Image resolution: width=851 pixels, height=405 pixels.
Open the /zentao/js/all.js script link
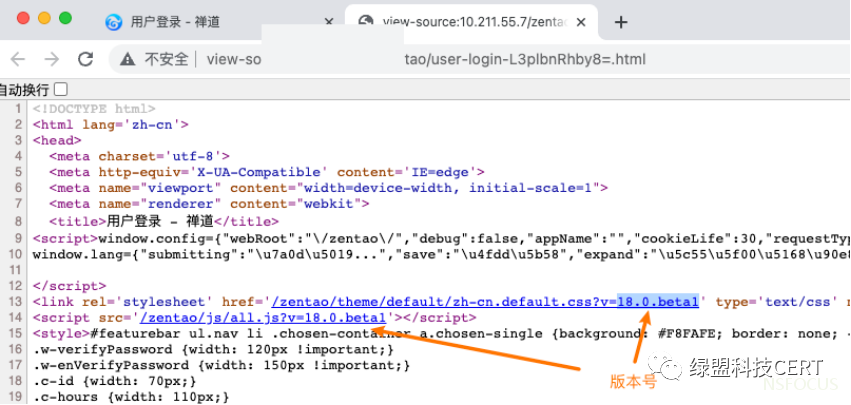pos(263,318)
